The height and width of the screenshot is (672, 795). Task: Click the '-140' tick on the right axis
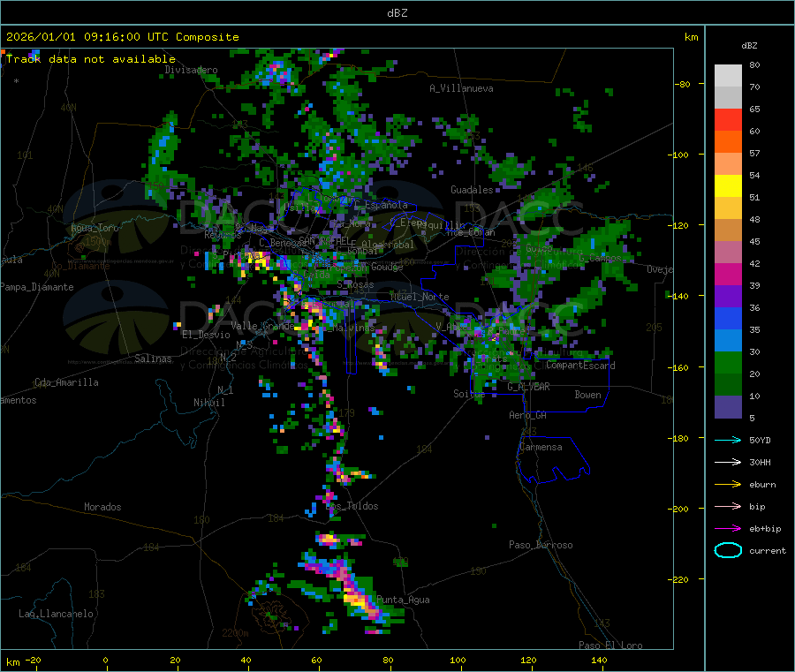click(678, 296)
